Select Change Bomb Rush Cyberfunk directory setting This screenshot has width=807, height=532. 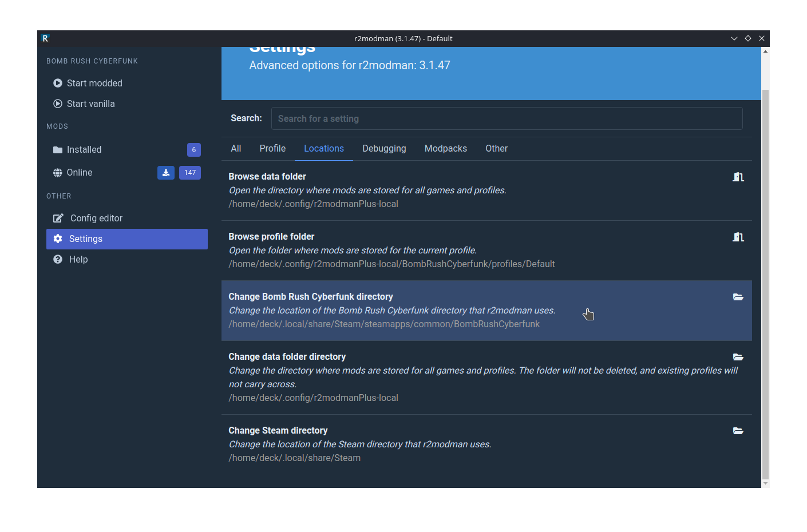click(487, 311)
